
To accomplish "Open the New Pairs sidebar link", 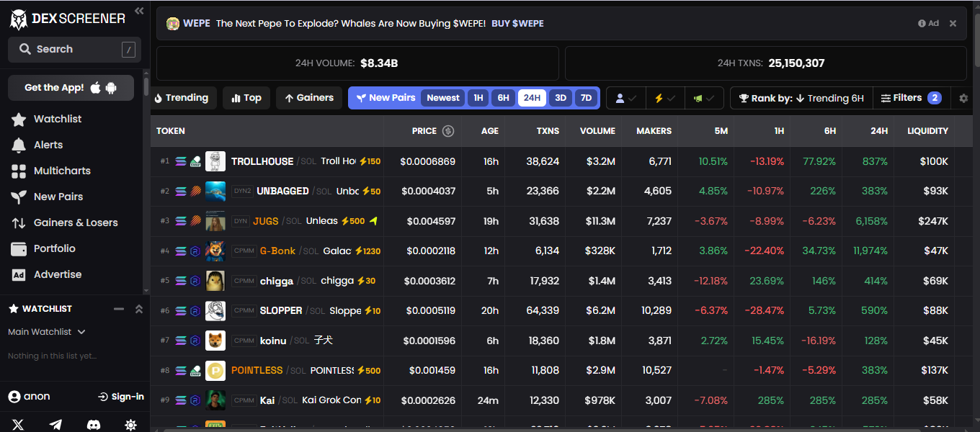I will click(58, 197).
